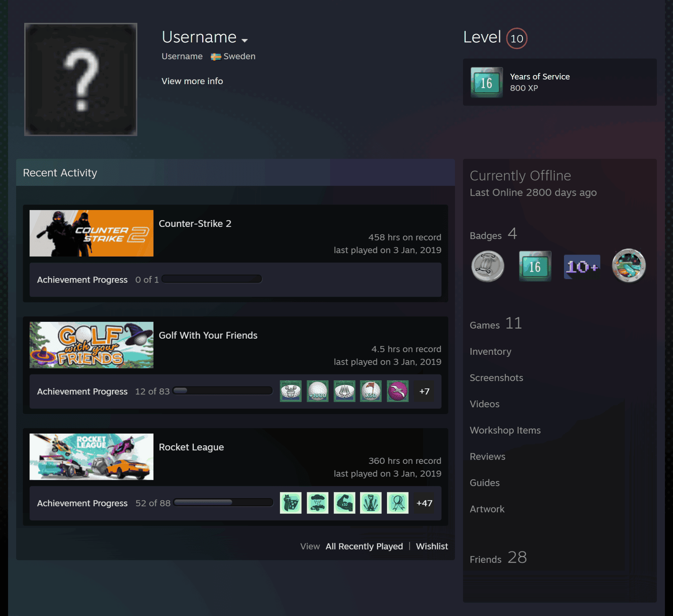Open the Badges 4 section link
Image resolution: width=673 pixels, height=616 pixels.
(493, 234)
